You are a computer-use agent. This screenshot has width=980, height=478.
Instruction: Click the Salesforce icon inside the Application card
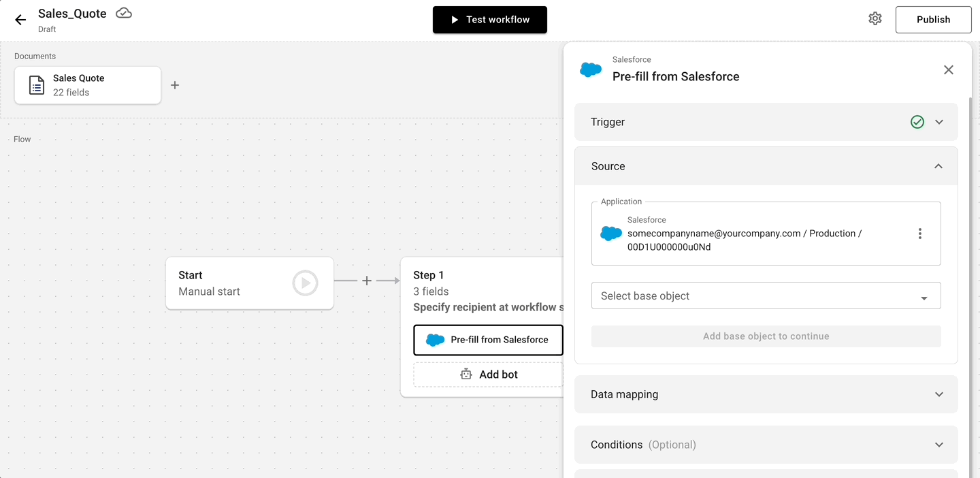click(x=610, y=233)
